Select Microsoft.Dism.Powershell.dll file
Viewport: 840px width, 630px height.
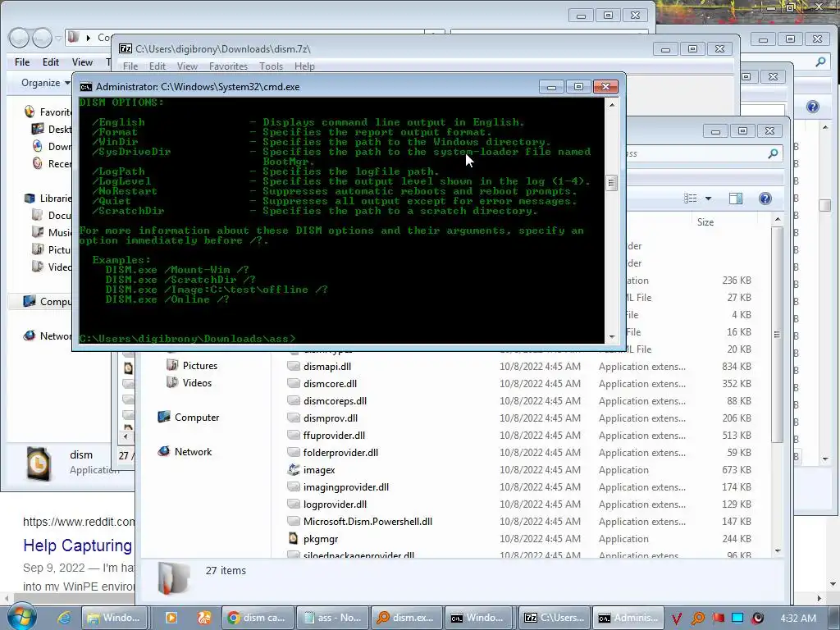(367, 521)
